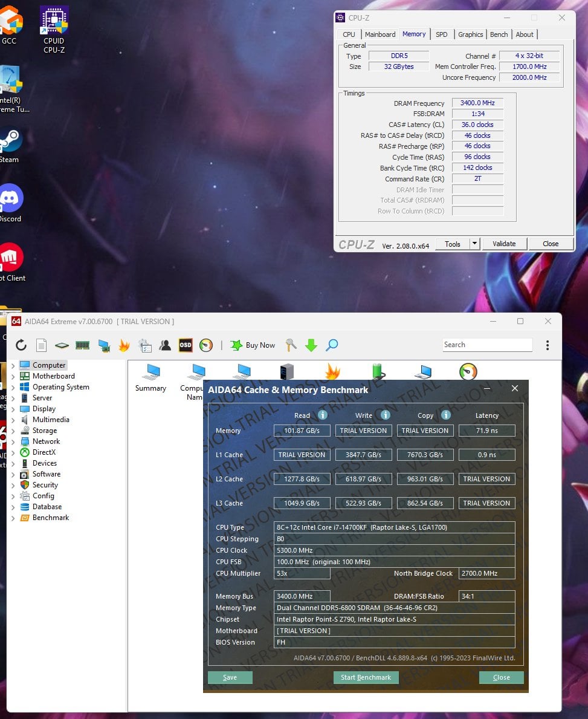Click the AIDA64 Search input field
The height and width of the screenshot is (719, 588).
coord(488,344)
